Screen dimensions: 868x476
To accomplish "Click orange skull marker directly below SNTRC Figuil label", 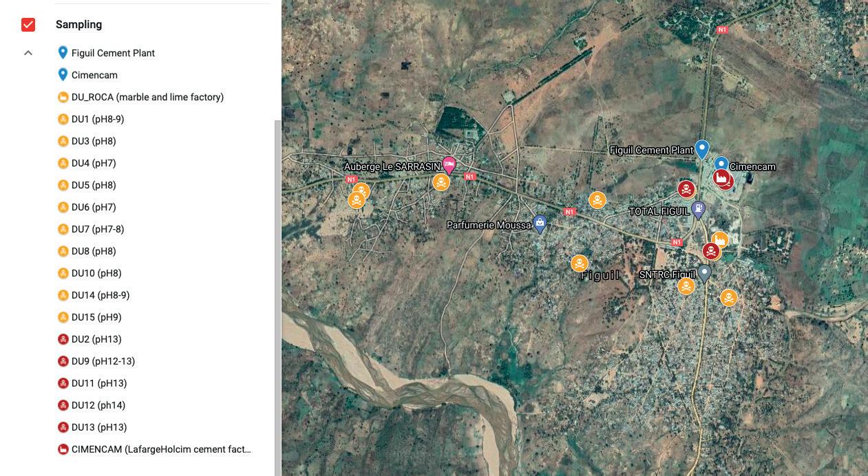I will (686, 286).
